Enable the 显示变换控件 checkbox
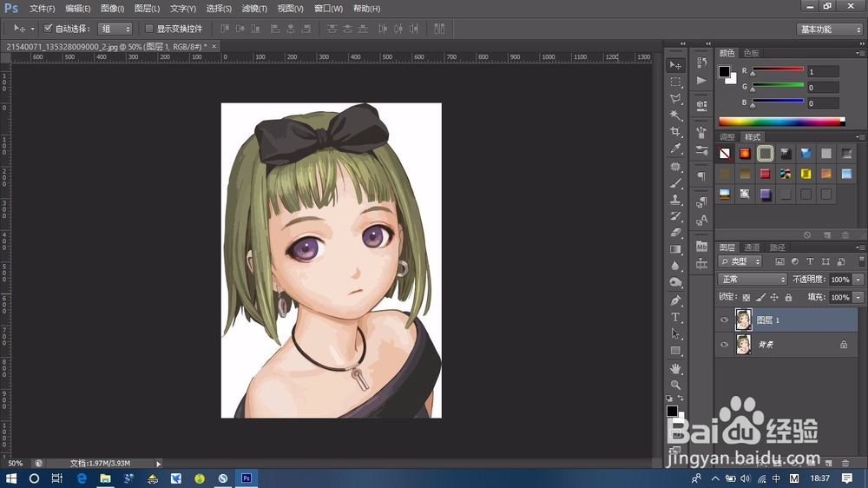 [149, 29]
